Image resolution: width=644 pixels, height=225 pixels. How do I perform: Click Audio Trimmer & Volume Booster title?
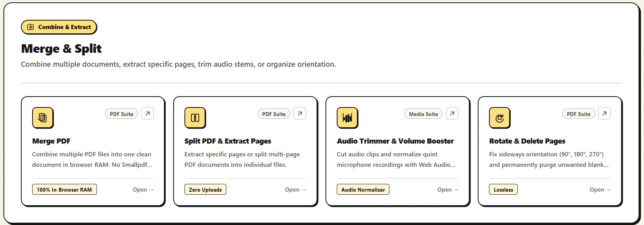395,141
